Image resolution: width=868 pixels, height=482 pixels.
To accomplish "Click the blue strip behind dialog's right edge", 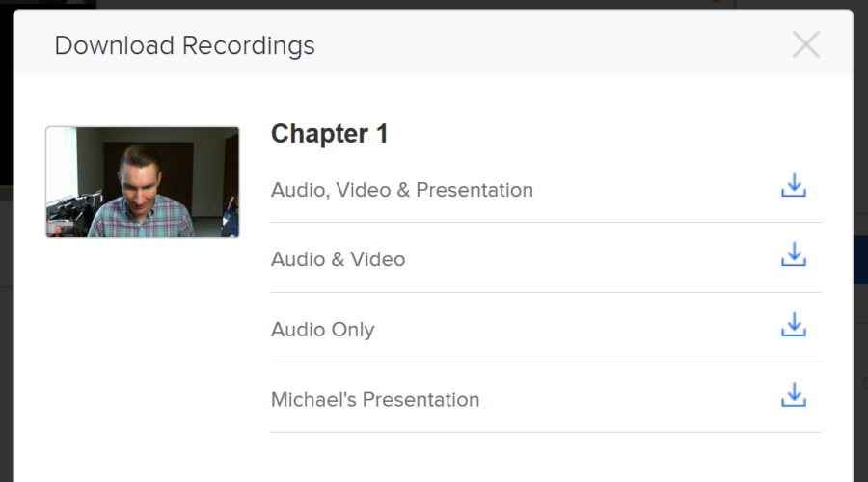I will coord(861,259).
